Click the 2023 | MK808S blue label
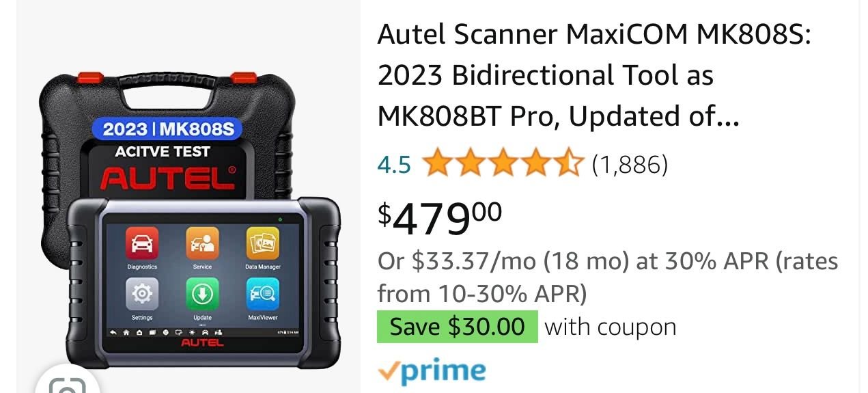Screen dimensions: 868x393 coord(168,129)
